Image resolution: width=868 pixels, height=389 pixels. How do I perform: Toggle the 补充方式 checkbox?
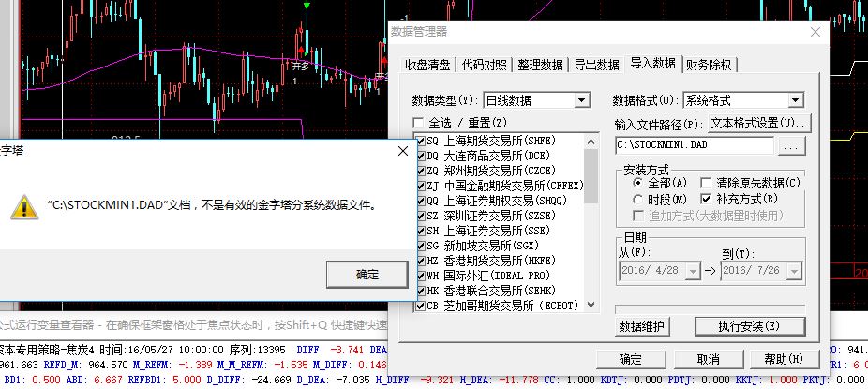tap(708, 200)
